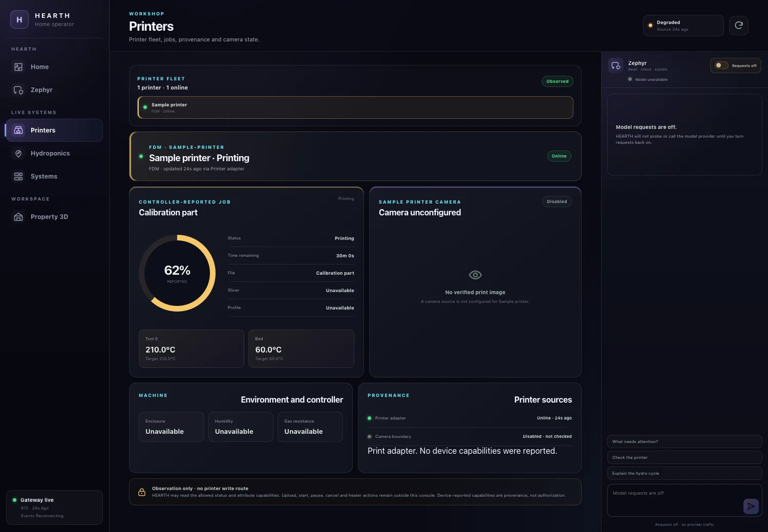768x532 pixels.
Task: Click the Online printer status badge
Action: [x=559, y=156]
